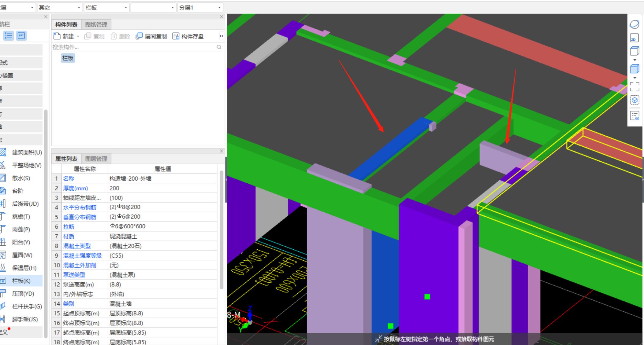
Task: Click the 删除 delete button
Action: click(120, 36)
